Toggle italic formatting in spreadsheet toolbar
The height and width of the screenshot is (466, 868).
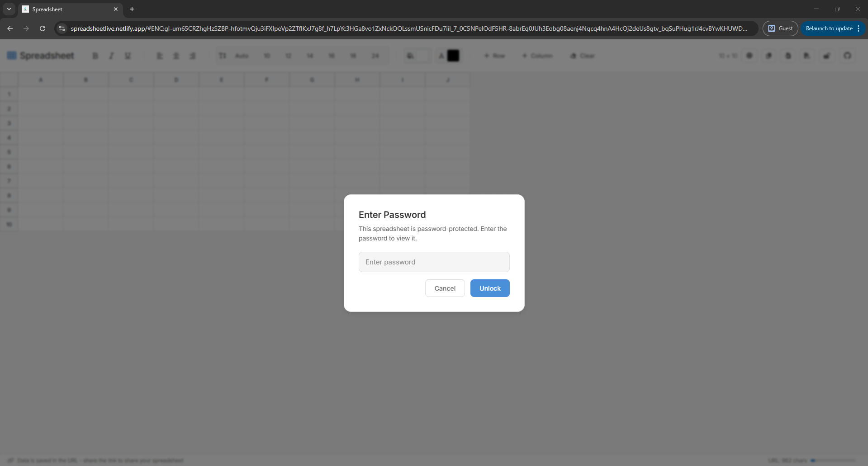coord(111,56)
